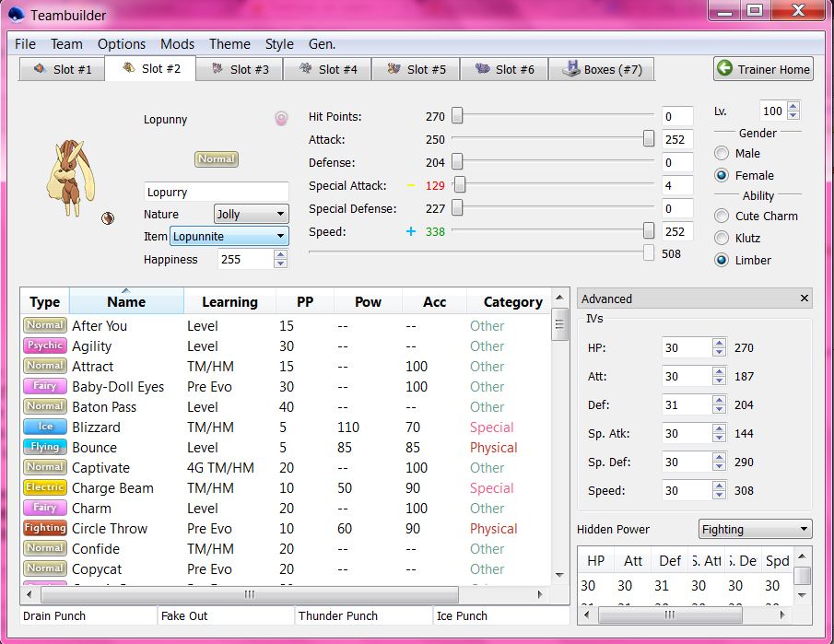
Task: Sort moves by Name column header
Action: pos(126,301)
